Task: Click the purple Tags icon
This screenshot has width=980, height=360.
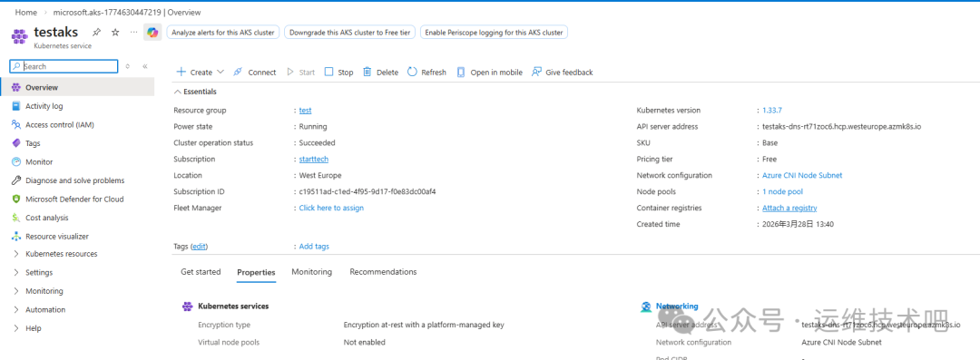Action: (15, 143)
